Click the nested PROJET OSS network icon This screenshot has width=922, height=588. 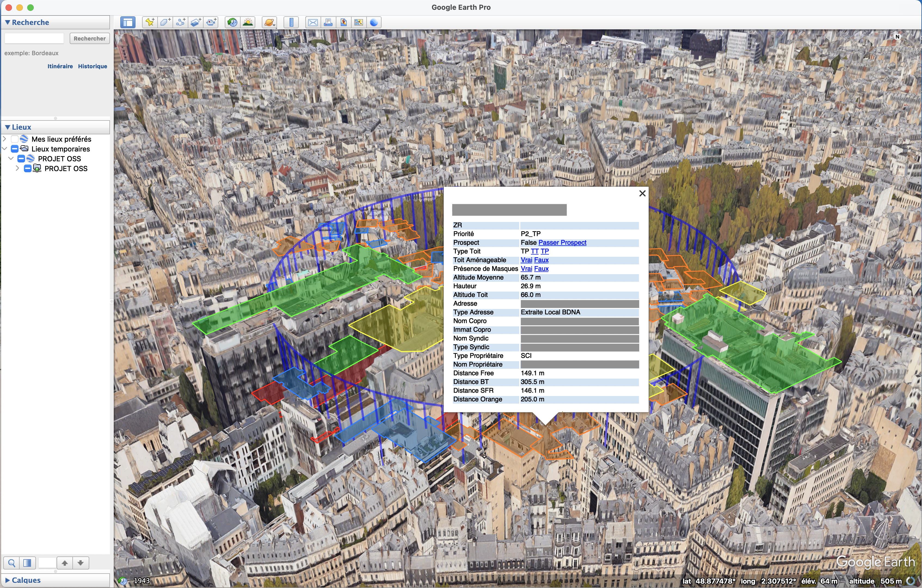(37, 168)
